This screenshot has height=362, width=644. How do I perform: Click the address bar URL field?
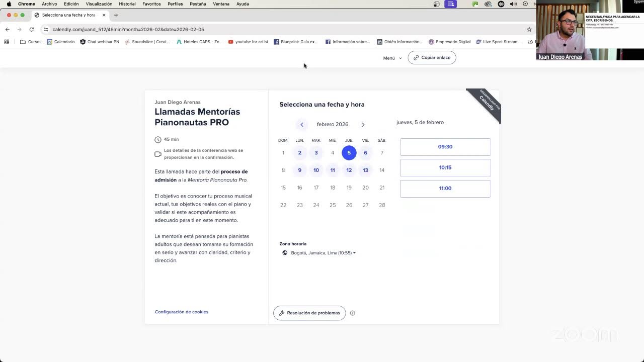[x=287, y=29]
